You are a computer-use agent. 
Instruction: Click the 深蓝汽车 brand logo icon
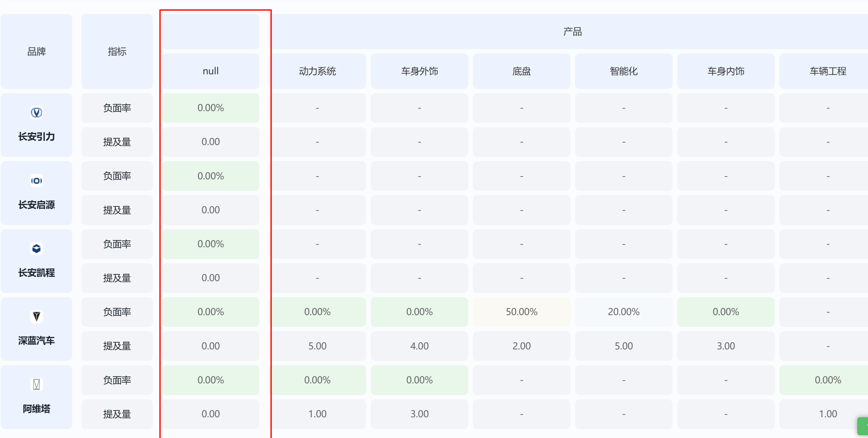click(36, 317)
